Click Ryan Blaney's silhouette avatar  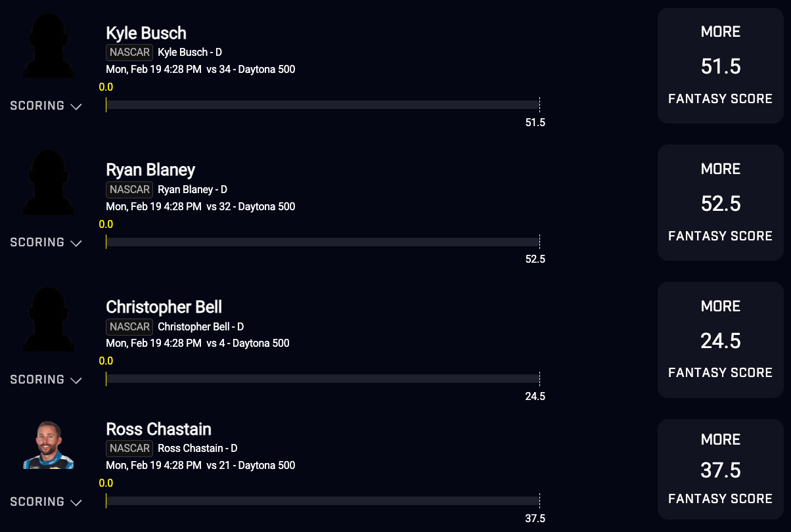point(48,183)
